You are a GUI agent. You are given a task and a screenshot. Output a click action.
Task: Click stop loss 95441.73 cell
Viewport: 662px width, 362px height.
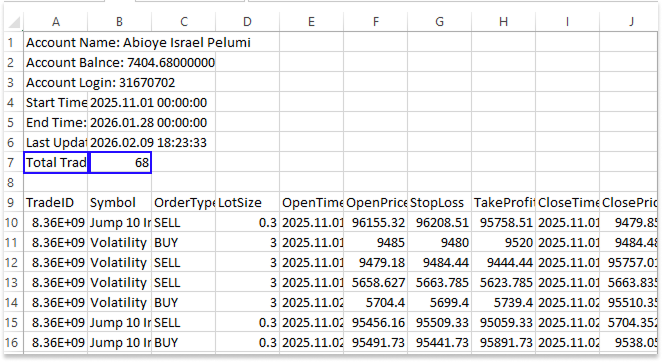[440, 343]
